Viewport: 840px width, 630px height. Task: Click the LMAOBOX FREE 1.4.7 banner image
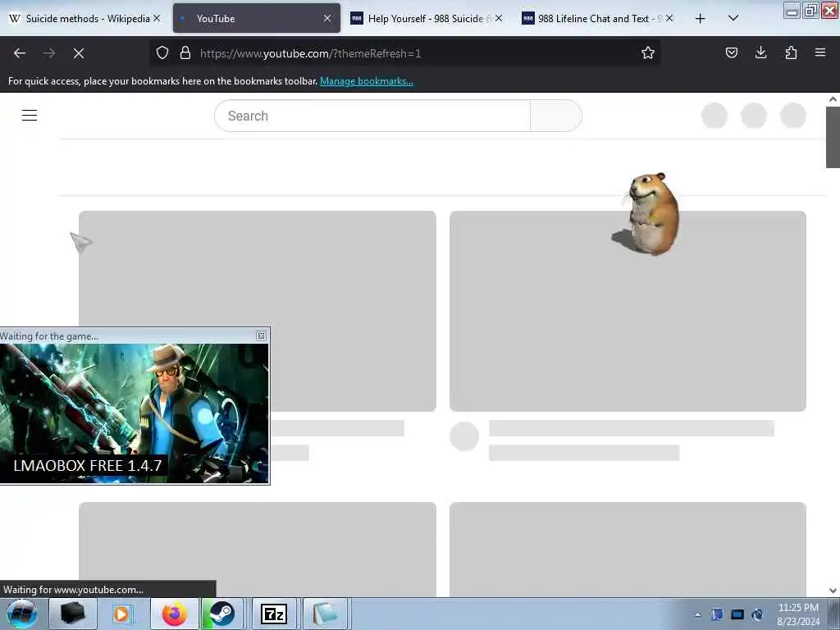click(x=134, y=413)
